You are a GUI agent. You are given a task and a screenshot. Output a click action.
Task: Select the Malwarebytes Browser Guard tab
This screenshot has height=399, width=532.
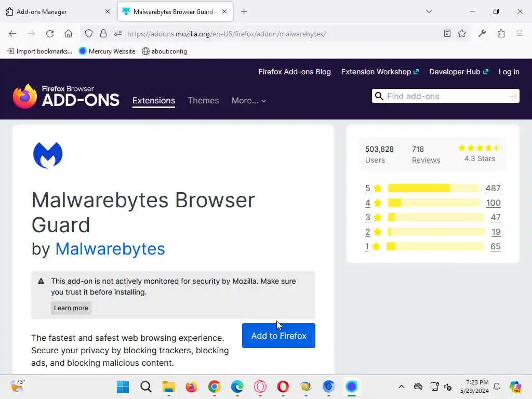(175, 11)
